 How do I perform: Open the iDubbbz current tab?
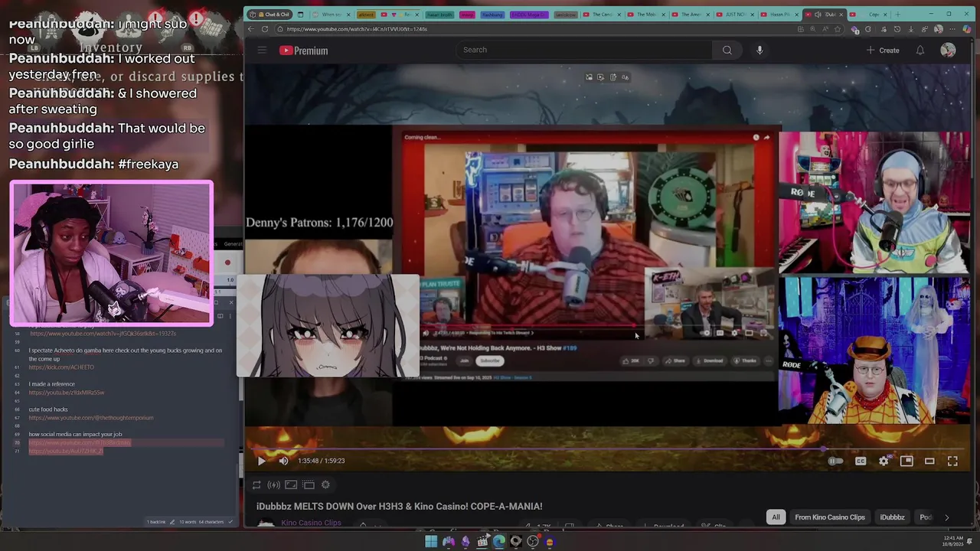(x=825, y=14)
